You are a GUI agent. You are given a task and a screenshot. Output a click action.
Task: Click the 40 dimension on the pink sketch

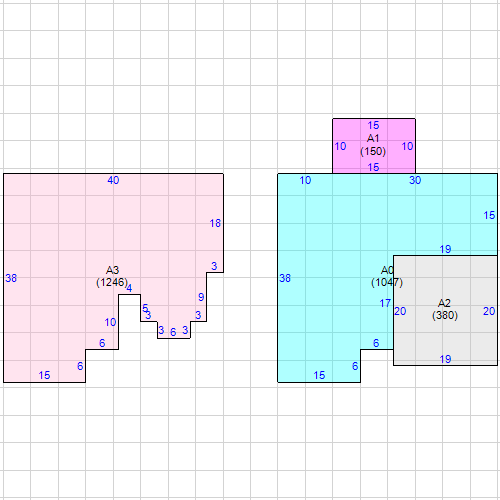click(x=113, y=180)
